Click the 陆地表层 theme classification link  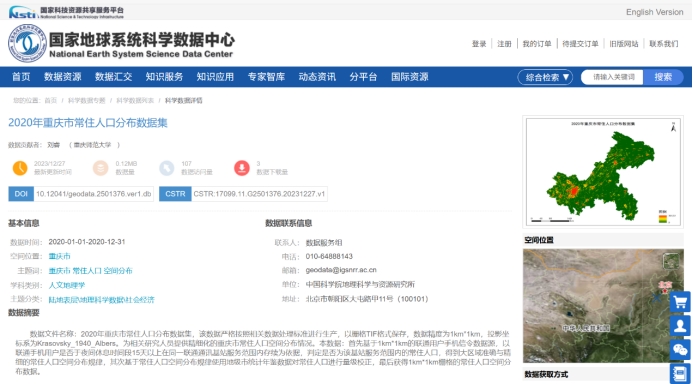tap(101, 300)
